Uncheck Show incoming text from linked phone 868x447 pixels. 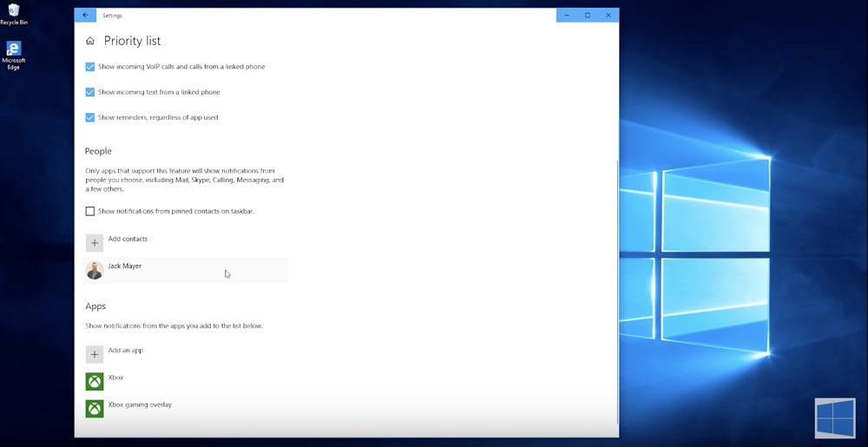89,92
